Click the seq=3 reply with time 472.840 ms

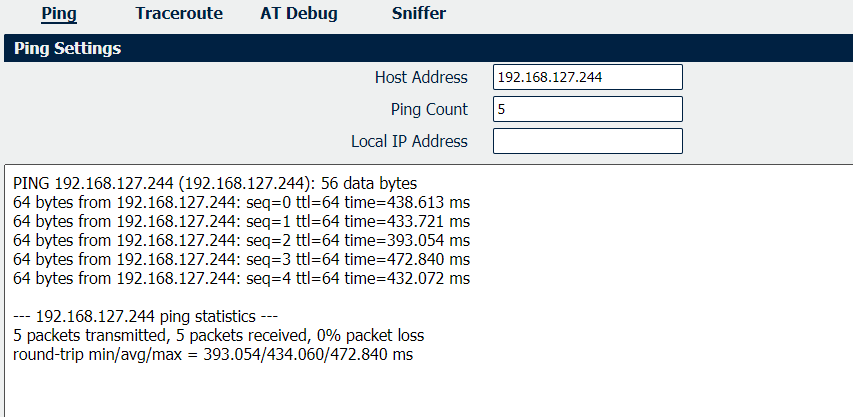(242, 260)
